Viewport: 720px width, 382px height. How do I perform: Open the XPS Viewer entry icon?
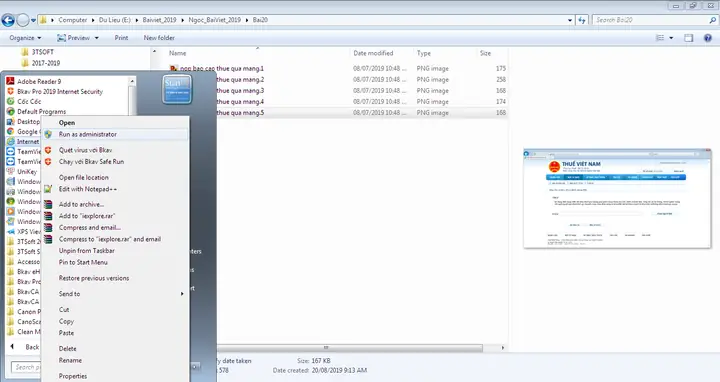[x=11, y=231]
